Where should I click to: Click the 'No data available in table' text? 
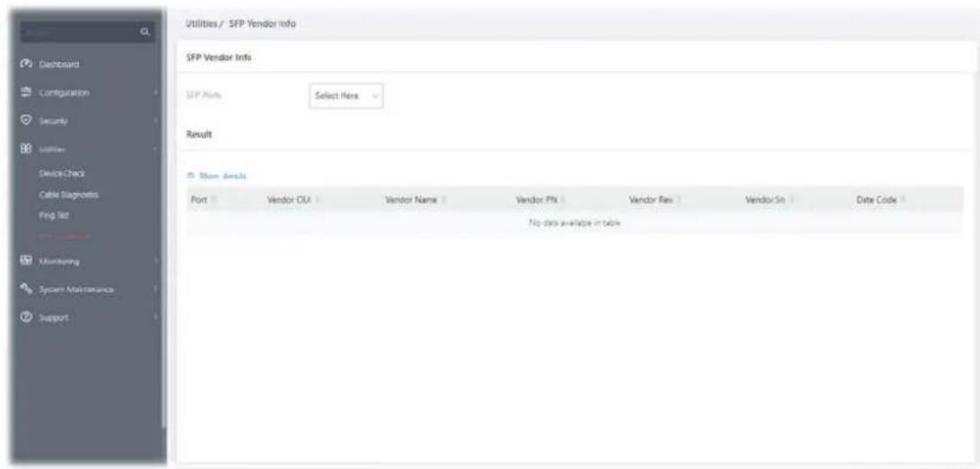tap(574, 223)
